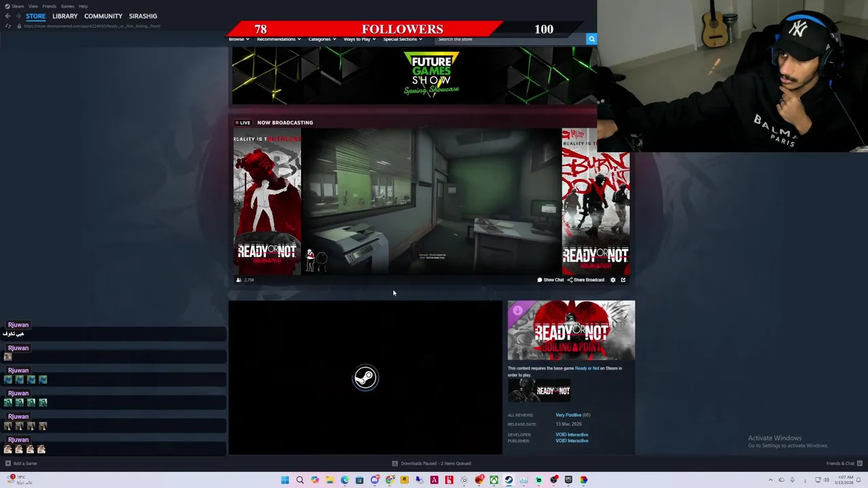
Task: Switch to Steam taskbar icon
Action: tap(509, 480)
